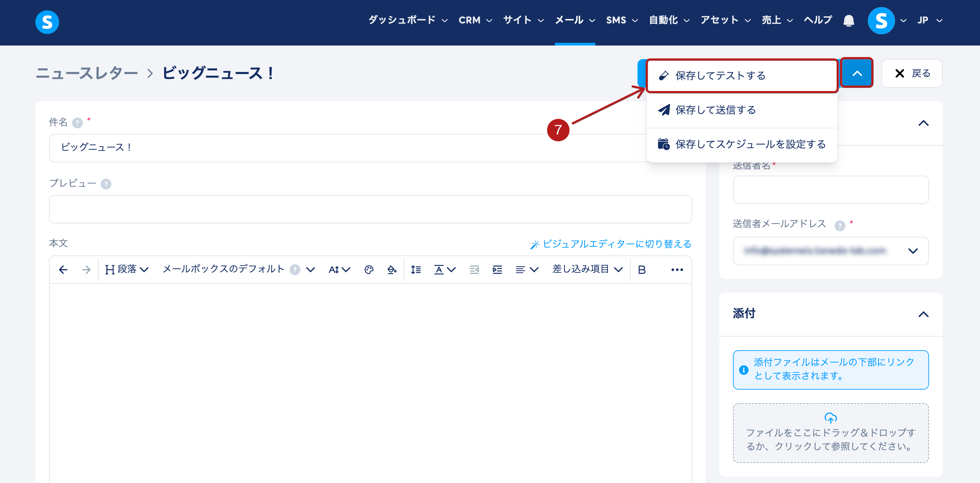
Task: Select 保存して送信する
Action: tap(742, 110)
